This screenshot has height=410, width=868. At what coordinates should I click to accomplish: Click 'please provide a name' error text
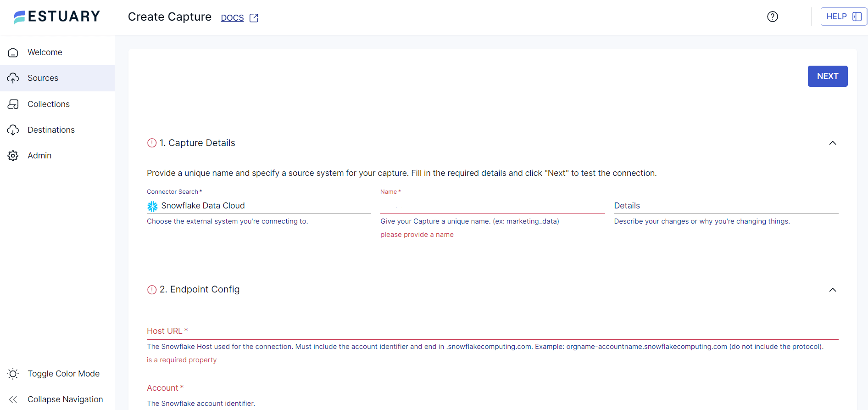[417, 235]
